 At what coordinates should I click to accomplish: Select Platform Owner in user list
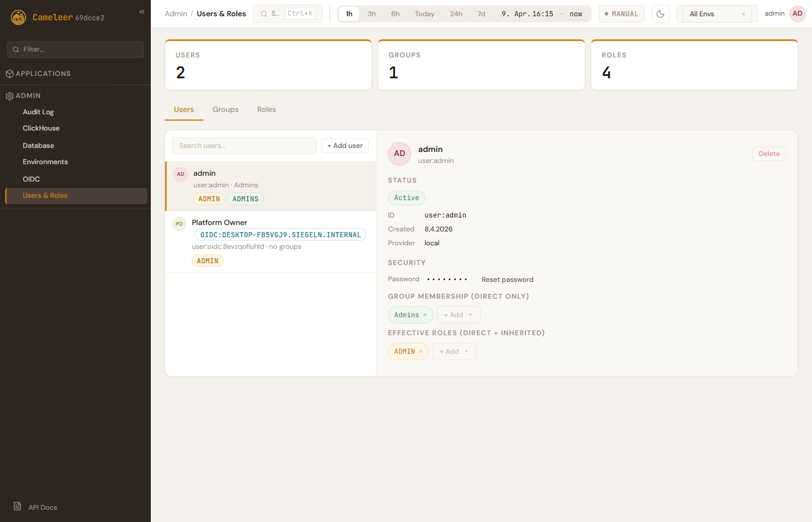(219, 223)
